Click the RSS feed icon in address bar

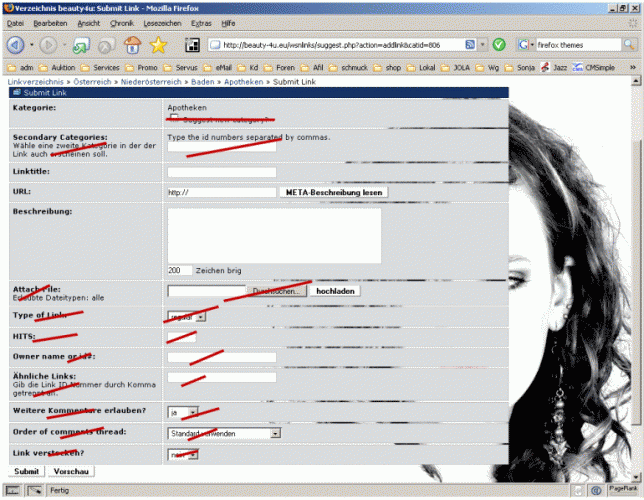[x=469, y=45]
